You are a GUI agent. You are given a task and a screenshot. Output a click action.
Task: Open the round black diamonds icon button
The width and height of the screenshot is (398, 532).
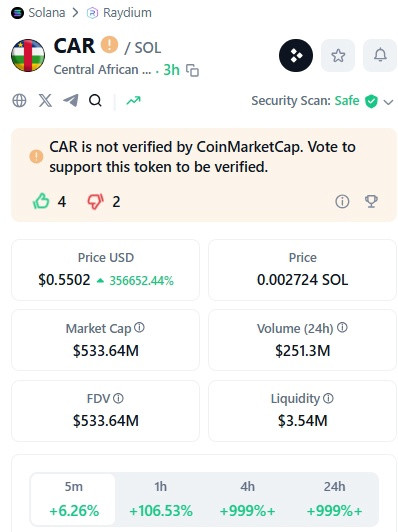coord(296,55)
